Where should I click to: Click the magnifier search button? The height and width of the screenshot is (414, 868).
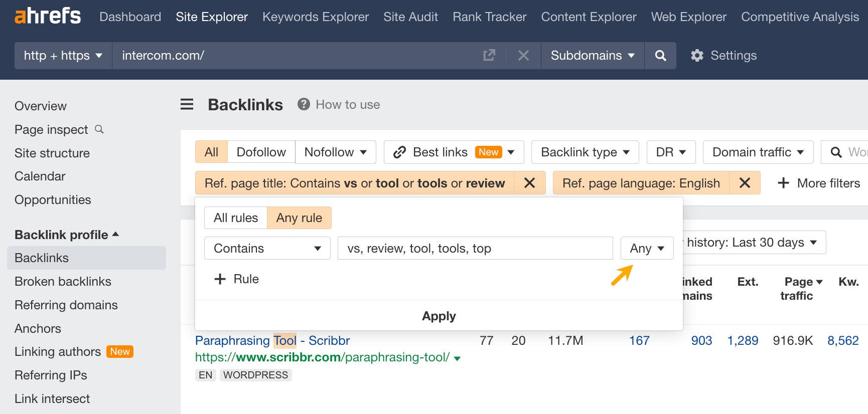tap(660, 55)
